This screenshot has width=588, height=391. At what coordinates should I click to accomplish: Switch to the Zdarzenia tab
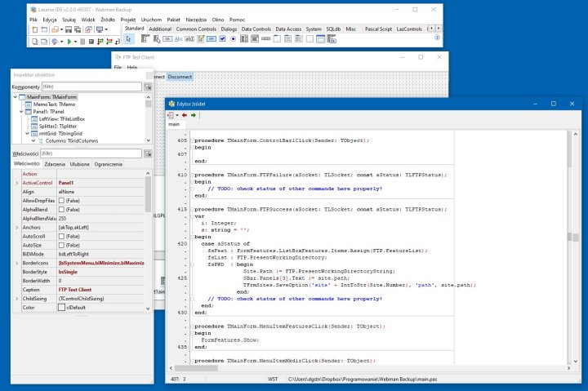coord(56,164)
